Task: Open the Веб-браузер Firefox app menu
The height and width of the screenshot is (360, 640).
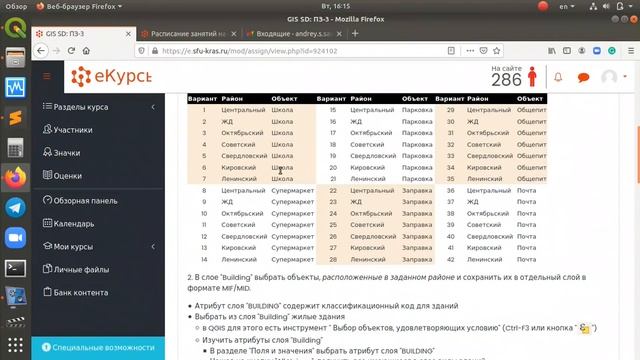Action: tap(79, 6)
